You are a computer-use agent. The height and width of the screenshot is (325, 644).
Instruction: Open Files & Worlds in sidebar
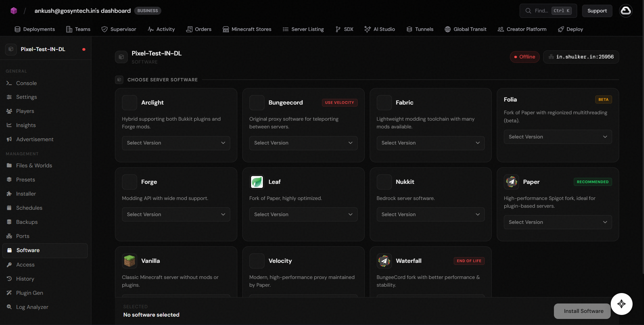coord(45,165)
